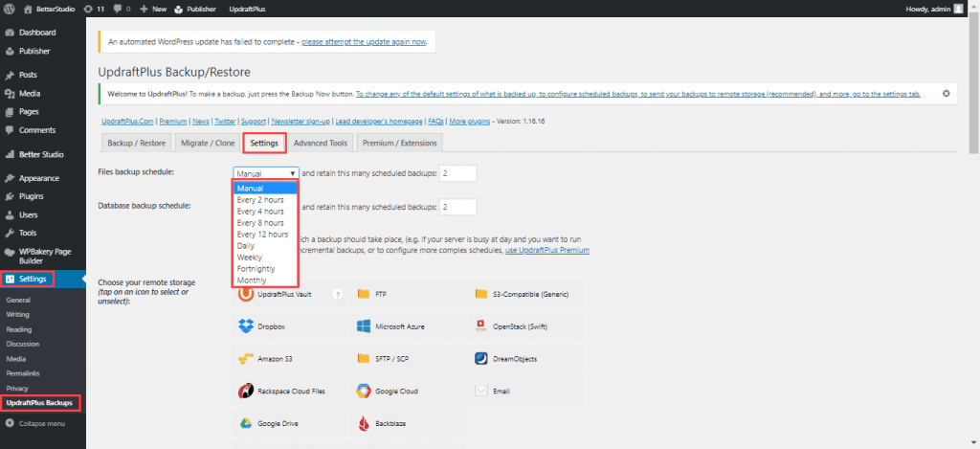Select Backblaze remote storage

click(408, 423)
